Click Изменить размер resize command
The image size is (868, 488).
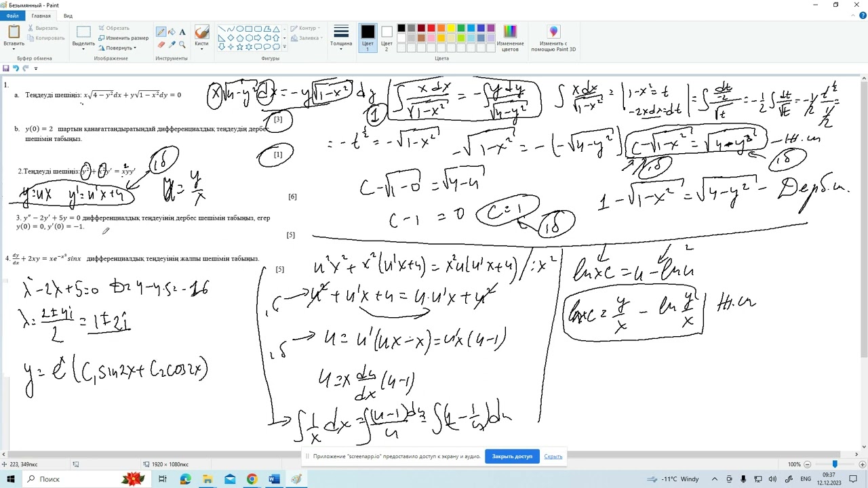click(123, 38)
